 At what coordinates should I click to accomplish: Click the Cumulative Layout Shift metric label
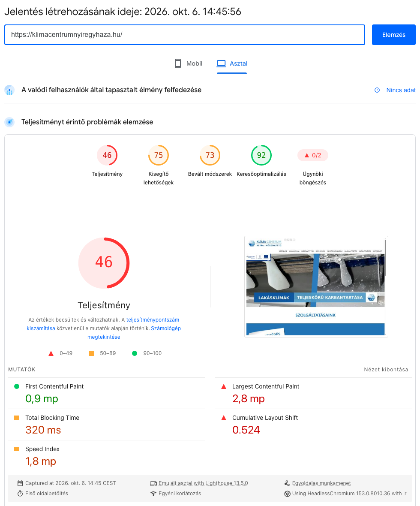265,418
